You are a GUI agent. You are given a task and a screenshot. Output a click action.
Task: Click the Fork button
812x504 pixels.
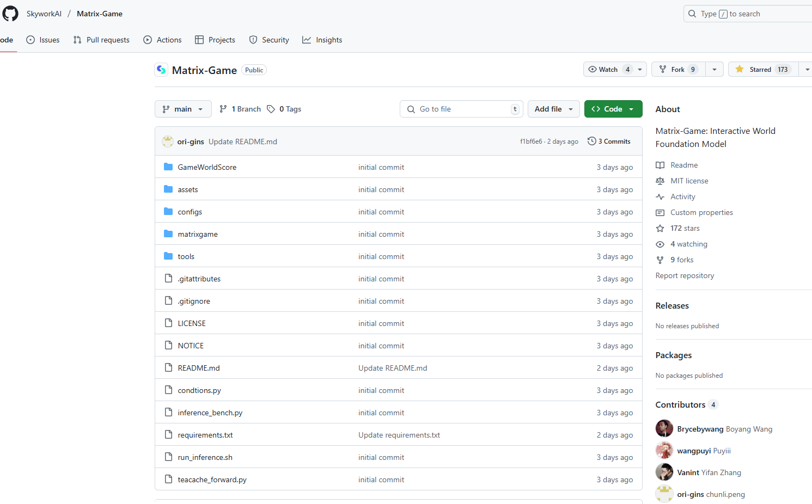(678, 69)
